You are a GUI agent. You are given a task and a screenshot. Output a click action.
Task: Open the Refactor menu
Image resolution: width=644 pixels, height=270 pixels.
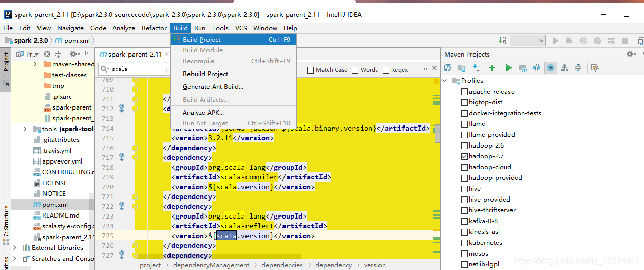pos(154,28)
